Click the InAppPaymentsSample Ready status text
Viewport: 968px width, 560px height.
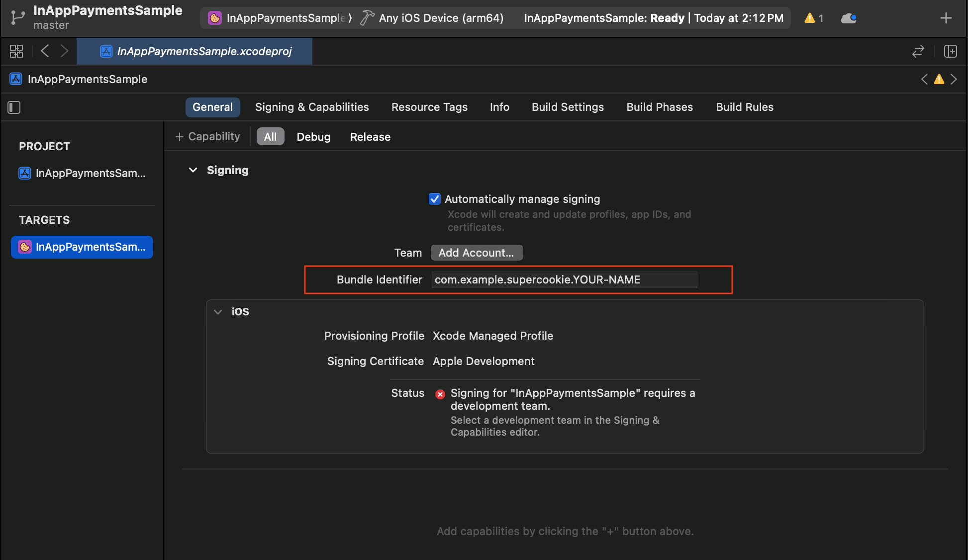click(654, 18)
